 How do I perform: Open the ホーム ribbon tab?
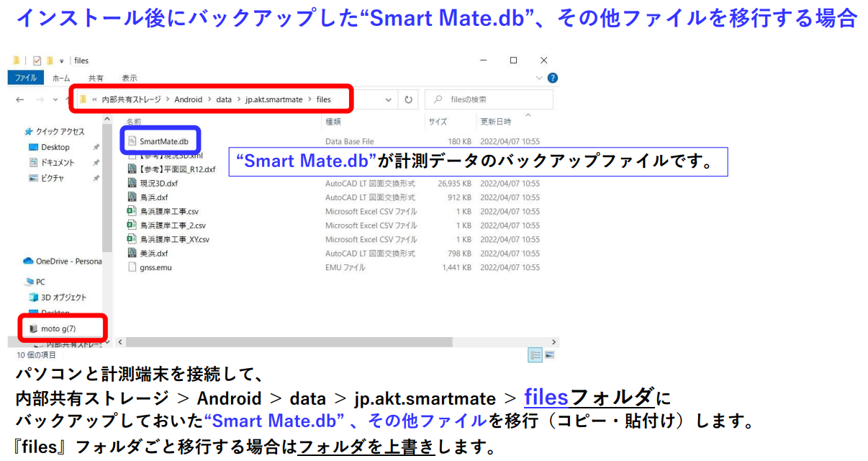click(61, 78)
